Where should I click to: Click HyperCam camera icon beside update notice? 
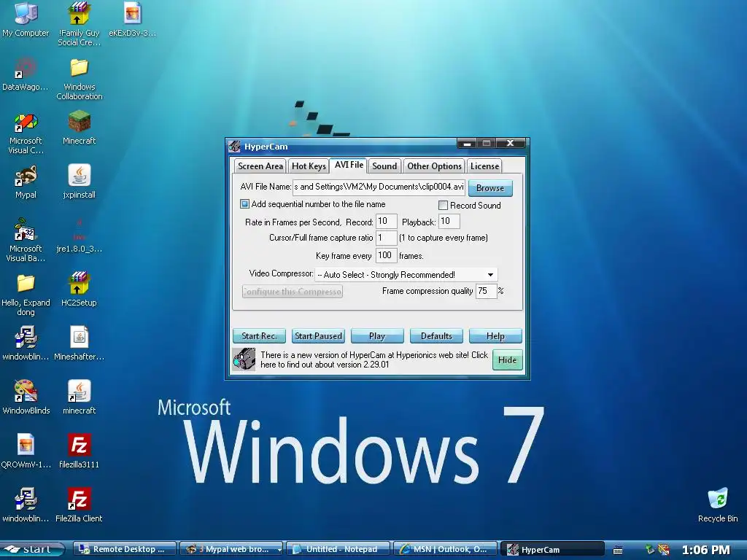[x=244, y=359]
